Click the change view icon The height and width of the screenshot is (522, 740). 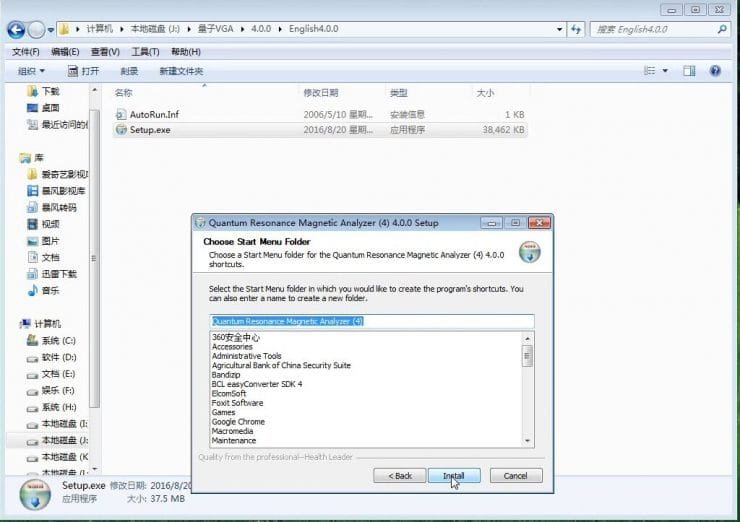click(650, 71)
